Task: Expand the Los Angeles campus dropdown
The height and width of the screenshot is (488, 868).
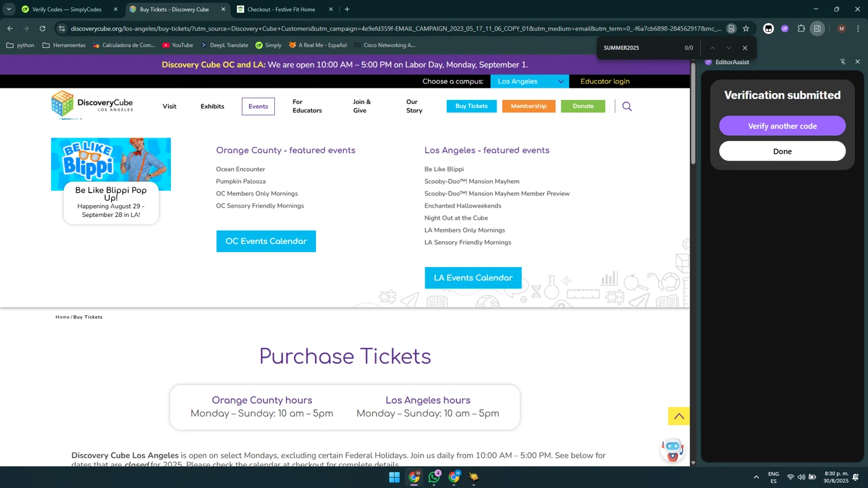Action: point(529,82)
